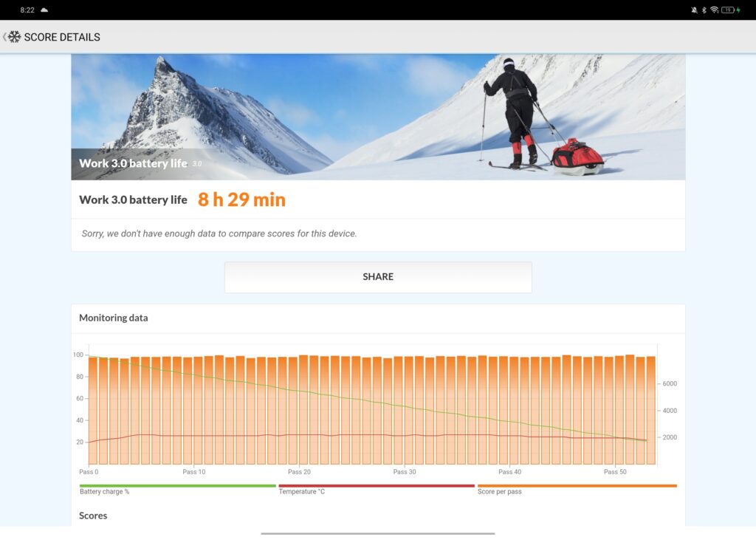Tap the Wi-Fi signal icon
The image size is (756, 540).
point(714,10)
